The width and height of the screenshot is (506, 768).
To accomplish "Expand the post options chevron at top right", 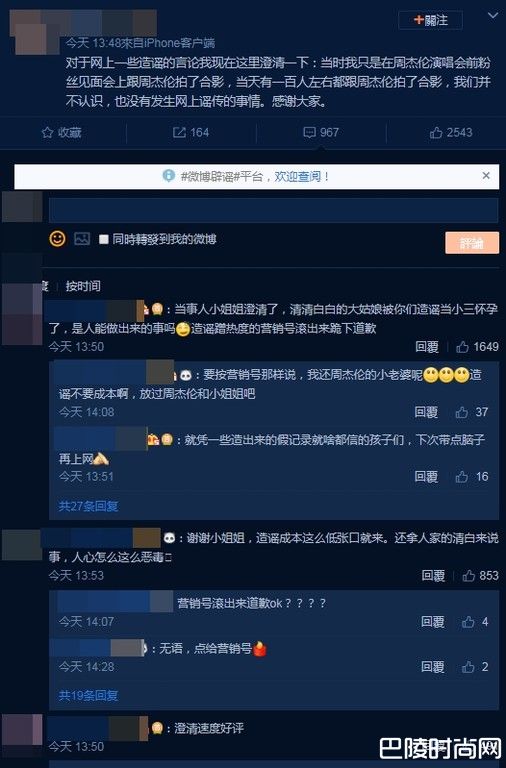I will 493,16.
